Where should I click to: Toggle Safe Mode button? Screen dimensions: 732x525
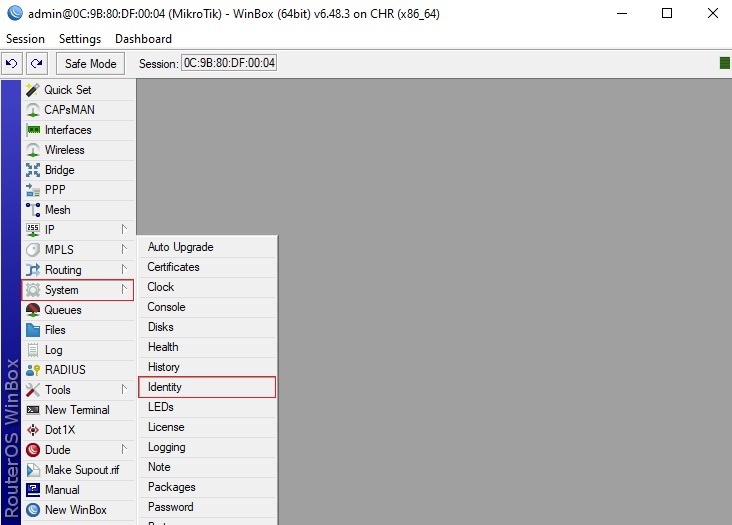pos(91,63)
